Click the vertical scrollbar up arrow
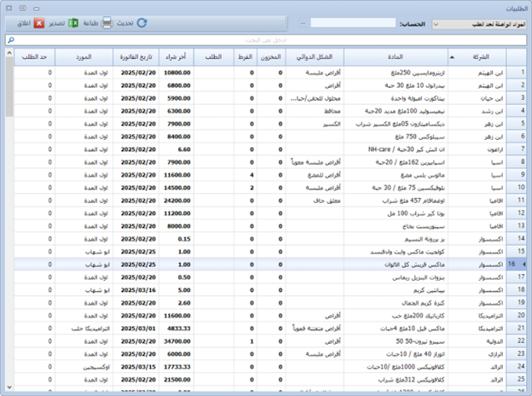 (x=9, y=53)
